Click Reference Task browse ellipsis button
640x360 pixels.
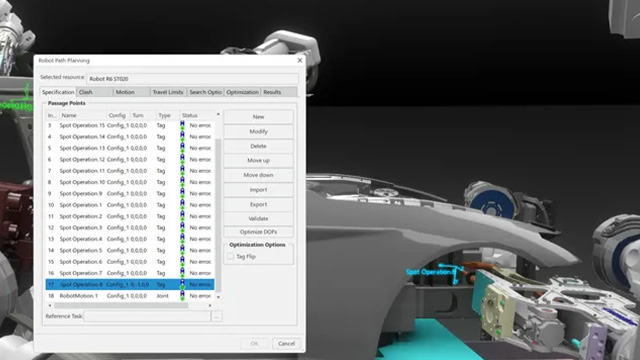pos(217,316)
